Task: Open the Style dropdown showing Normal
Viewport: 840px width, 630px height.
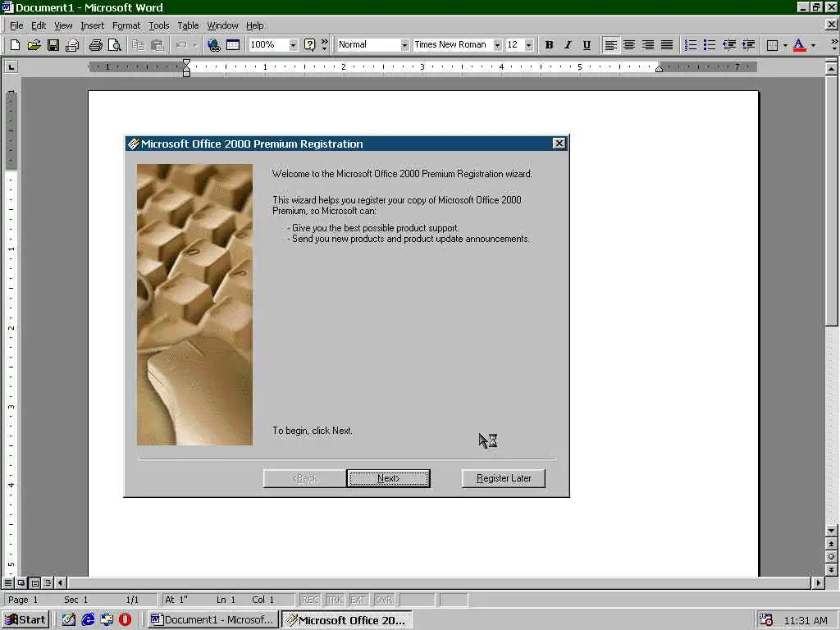Action: [404, 45]
